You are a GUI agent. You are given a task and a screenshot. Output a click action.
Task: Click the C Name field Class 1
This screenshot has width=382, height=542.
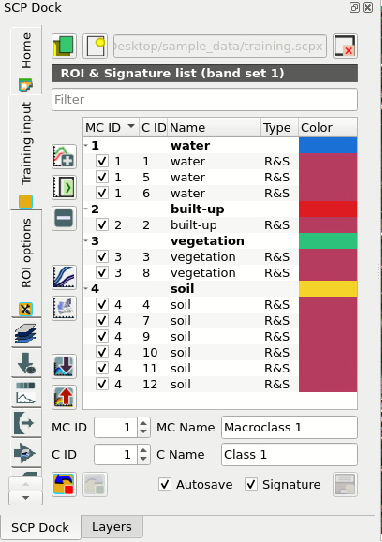click(x=289, y=455)
